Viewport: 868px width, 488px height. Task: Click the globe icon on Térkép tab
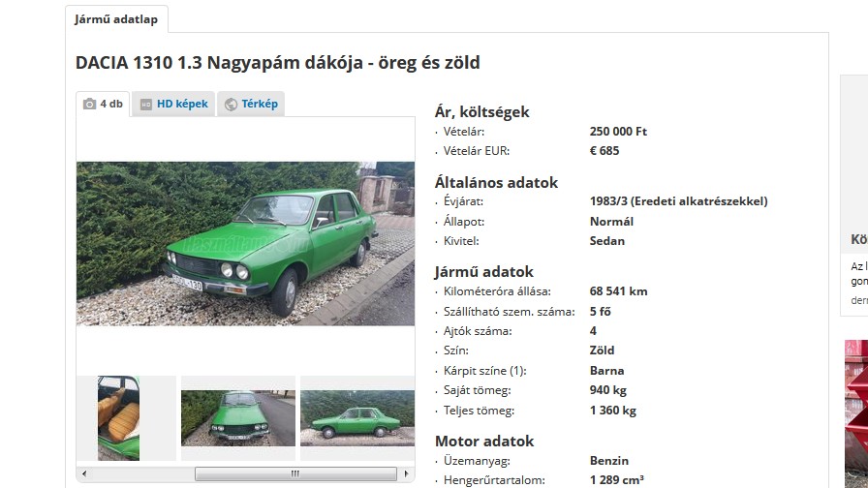point(231,104)
